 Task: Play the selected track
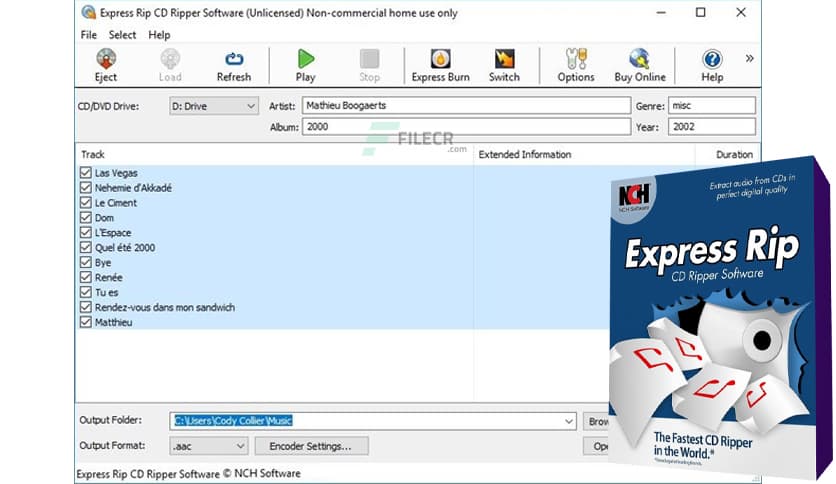coord(306,65)
